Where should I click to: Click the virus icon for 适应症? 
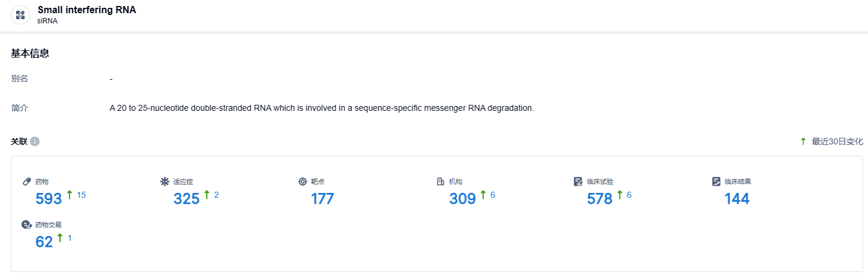(x=165, y=182)
